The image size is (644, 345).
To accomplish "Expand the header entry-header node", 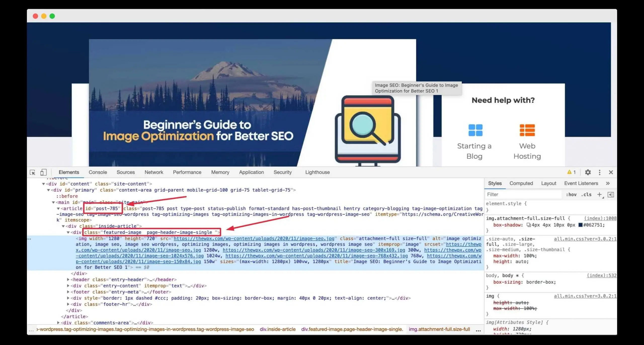I will pos(68,279).
